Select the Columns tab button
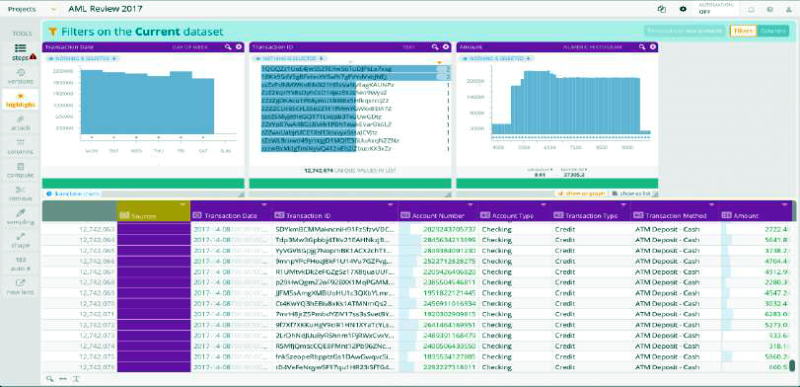This screenshot has height=387, width=800. point(772,31)
